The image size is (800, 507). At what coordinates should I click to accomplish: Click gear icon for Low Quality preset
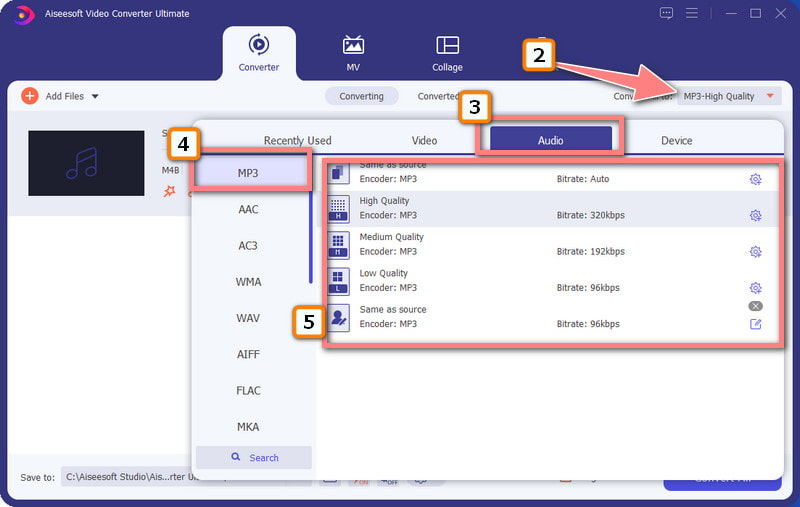tap(755, 288)
